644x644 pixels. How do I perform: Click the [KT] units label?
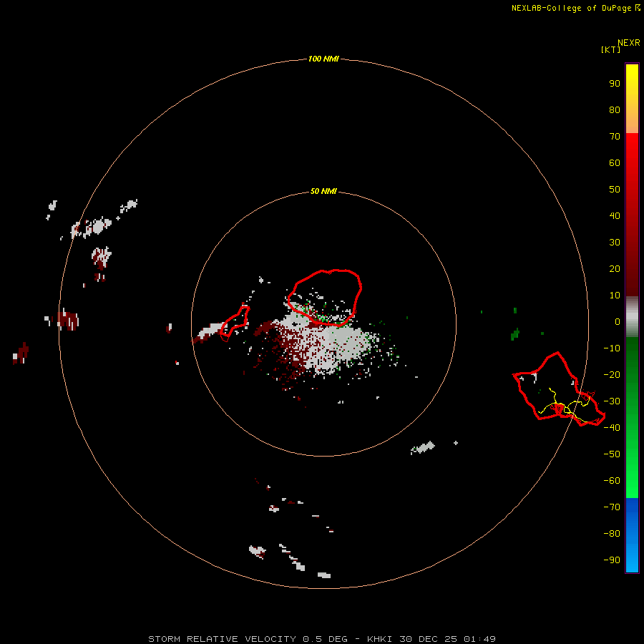coord(611,49)
